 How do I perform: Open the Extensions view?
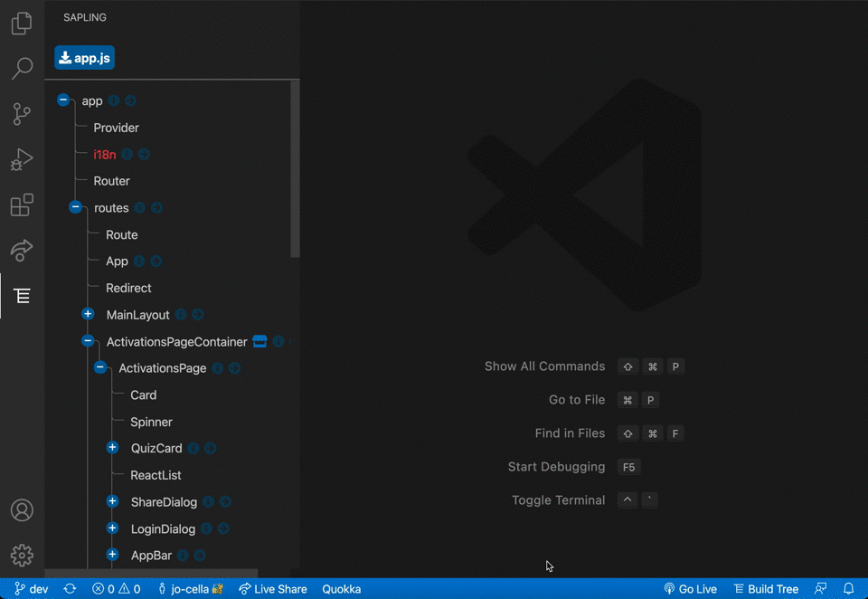(x=22, y=205)
